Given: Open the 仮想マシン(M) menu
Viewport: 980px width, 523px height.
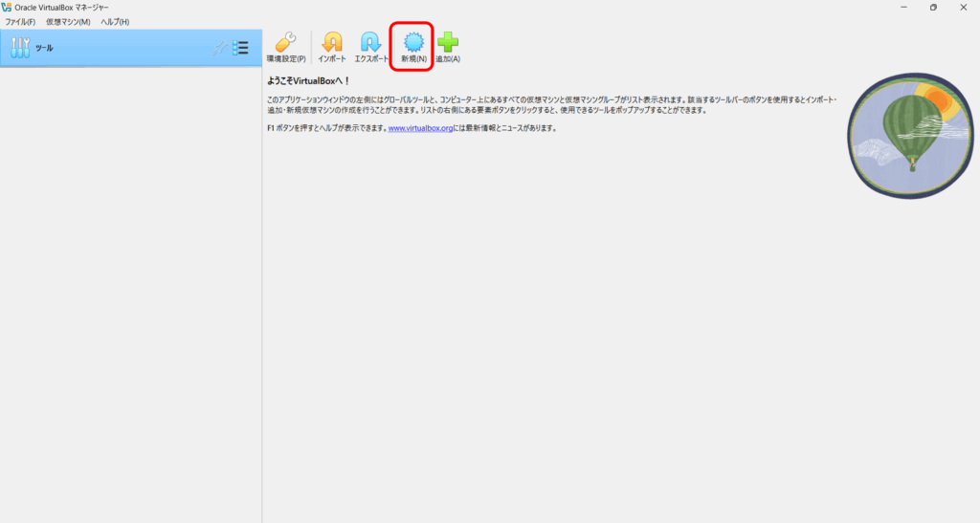Looking at the screenshot, I should coord(68,22).
